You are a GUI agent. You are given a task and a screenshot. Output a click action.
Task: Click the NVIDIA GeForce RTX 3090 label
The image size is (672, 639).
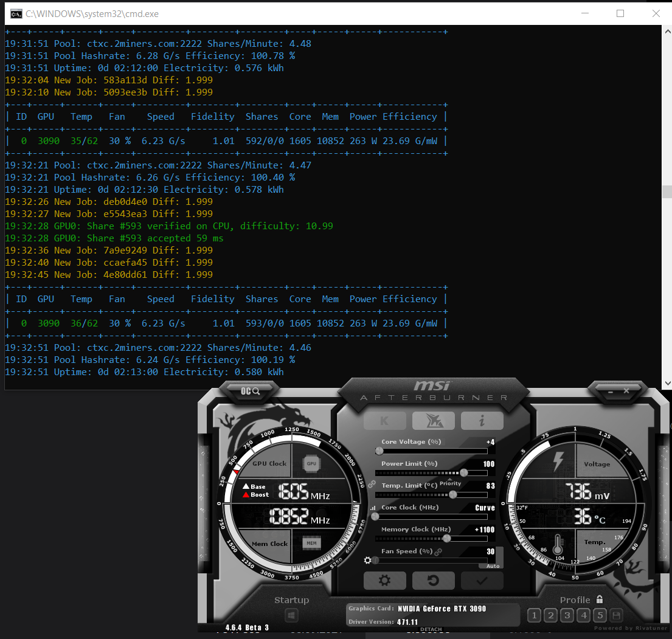pos(442,609)
